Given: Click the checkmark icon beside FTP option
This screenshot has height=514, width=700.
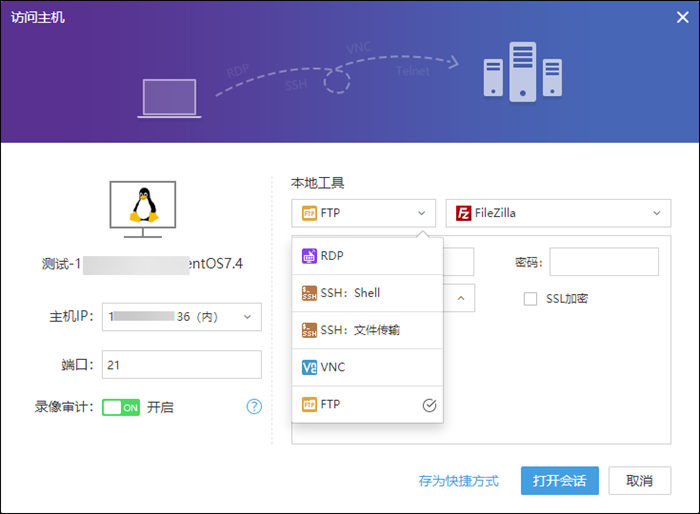Looking at the screenshot, I should (429, 405).
